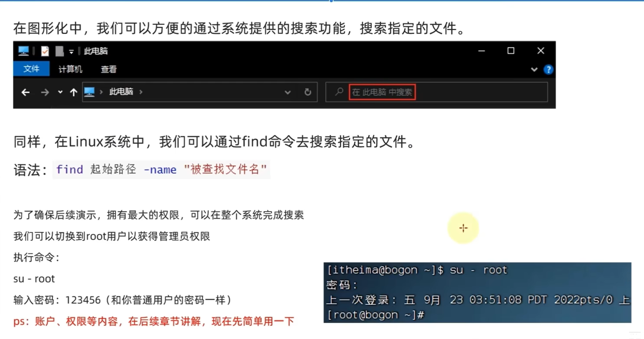Click the terminal '[root@bogon ~]#' prompt
The height and width of the screenshot is (339, 644).
(x=376, y=315)
